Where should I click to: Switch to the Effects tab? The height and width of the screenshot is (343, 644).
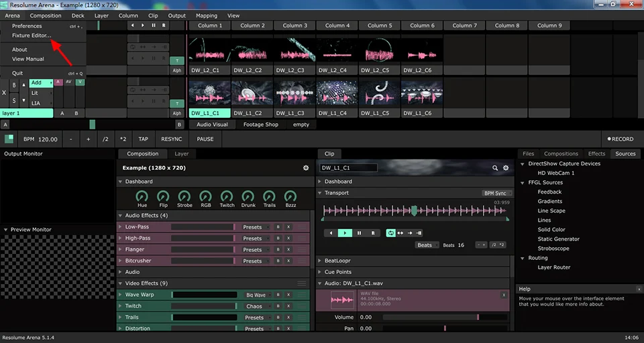[x=596, y=154]
